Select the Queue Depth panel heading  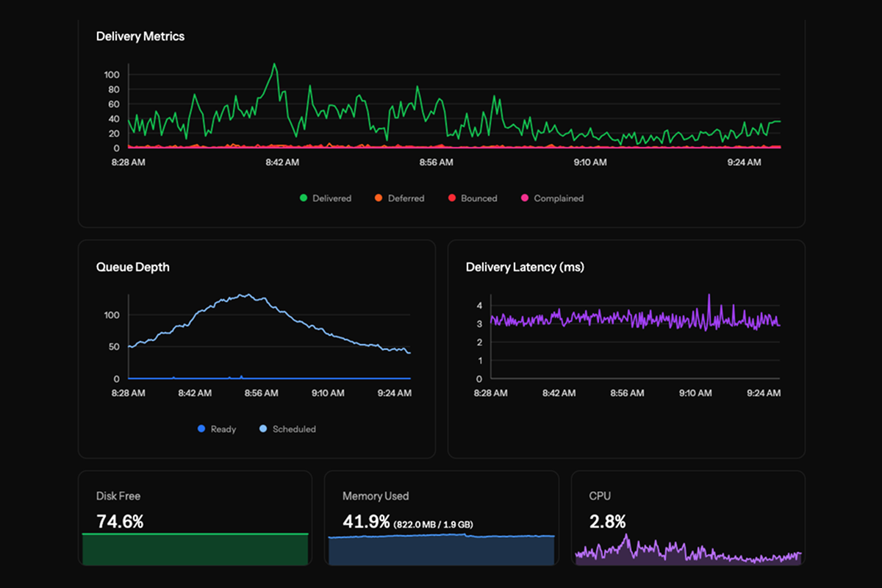pyautogui.click(x=132, y=268)
